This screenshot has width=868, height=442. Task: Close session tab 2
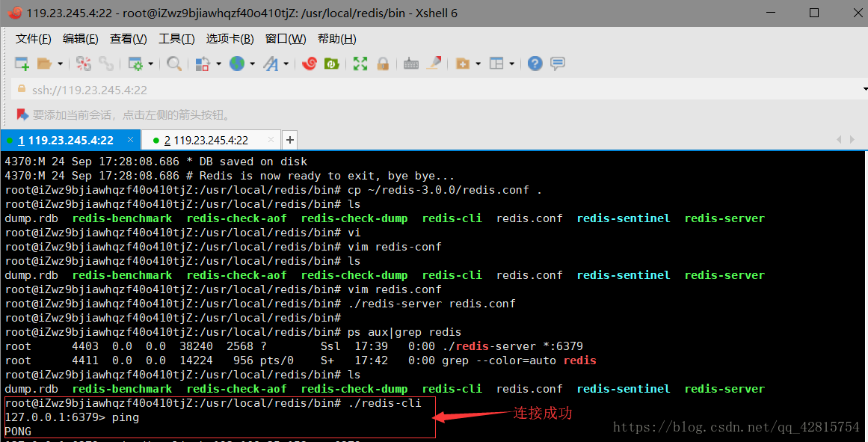pyautogui.click(x=271, y=140)
